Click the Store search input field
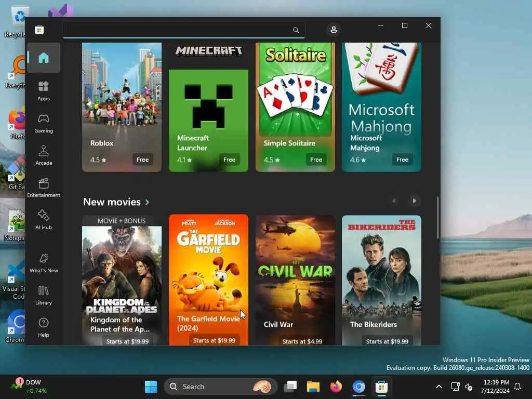Image resolution: width=532 pixels, height=399 pixels. [x=184, y=30]
